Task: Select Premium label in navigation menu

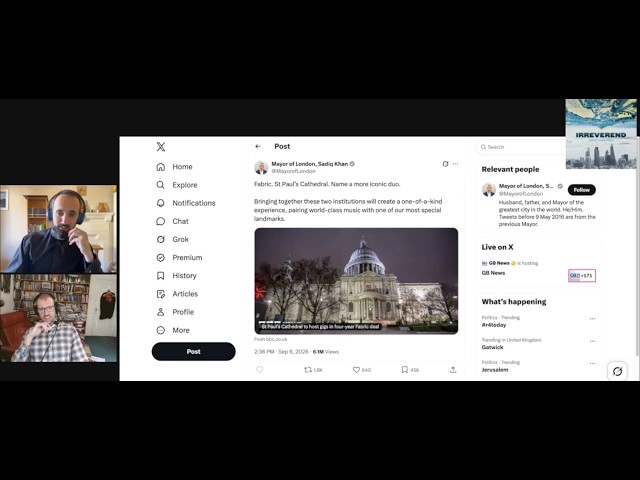Action: (x=187, y=258)
